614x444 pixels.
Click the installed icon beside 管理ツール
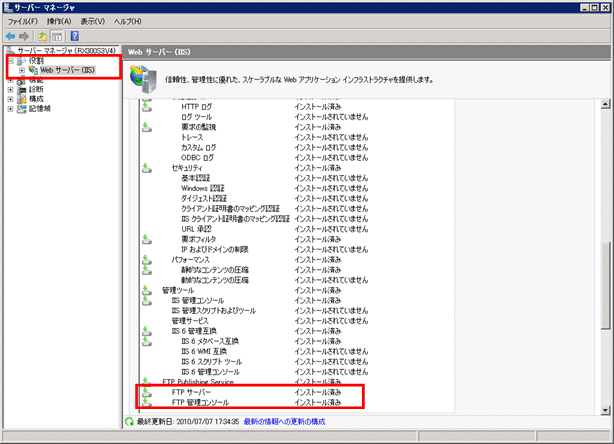(147, 290)
